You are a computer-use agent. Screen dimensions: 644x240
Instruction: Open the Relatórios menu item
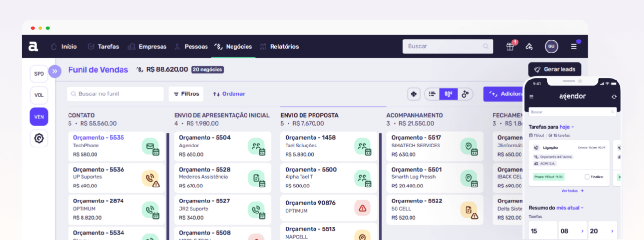(x=279, y=47)
